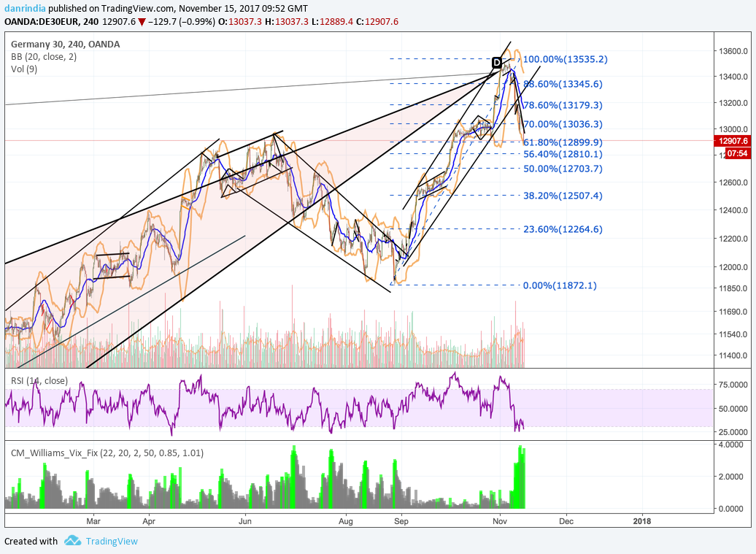Click the Vix Fix 0.0000 axis label

point(731,509)
